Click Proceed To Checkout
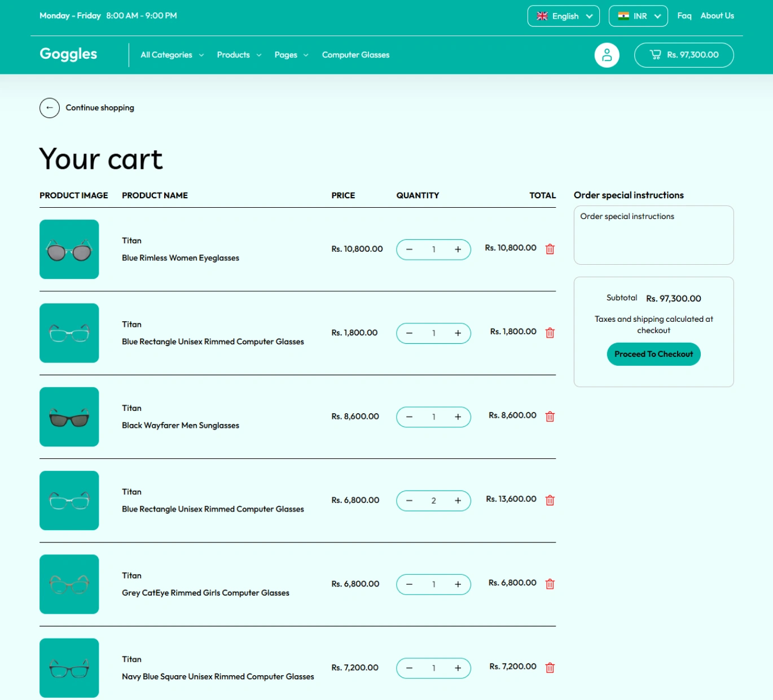 coord(653,354)
